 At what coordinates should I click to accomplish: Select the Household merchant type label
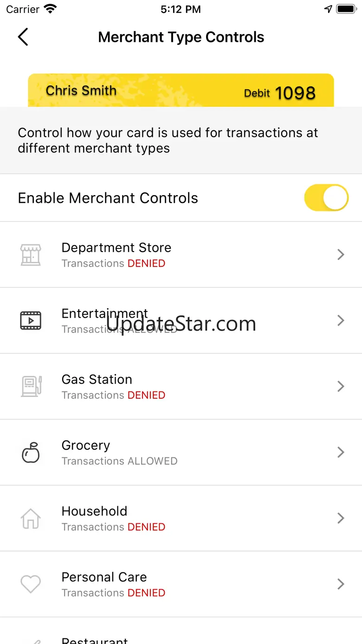pyautogui.click(x=94, y=511)
